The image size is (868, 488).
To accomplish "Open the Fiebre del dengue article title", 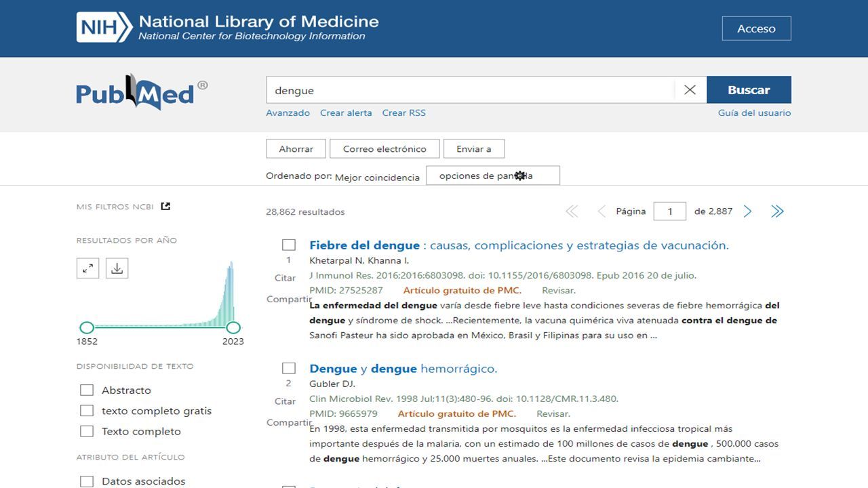I will point(519,245).
